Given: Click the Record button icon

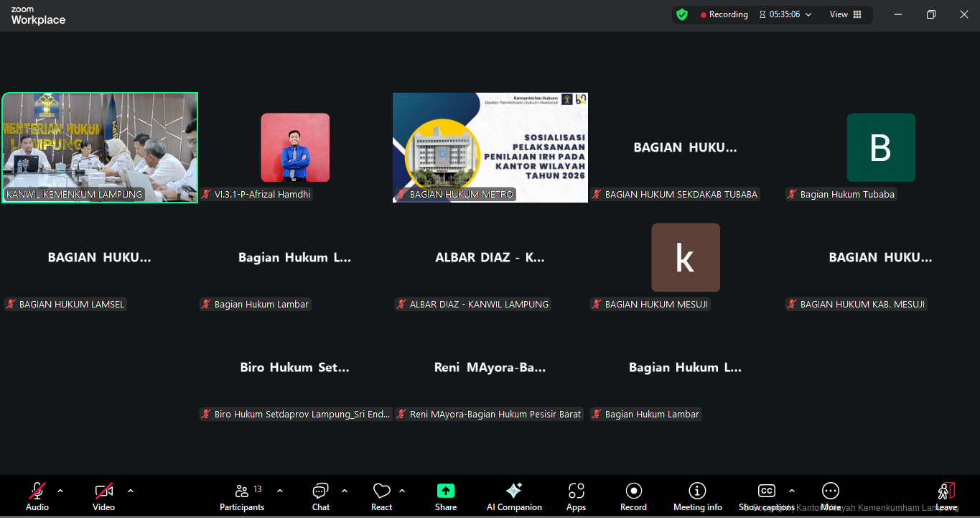Looking at the screenshot, I should pyautogui.click(x=633, y=491).
